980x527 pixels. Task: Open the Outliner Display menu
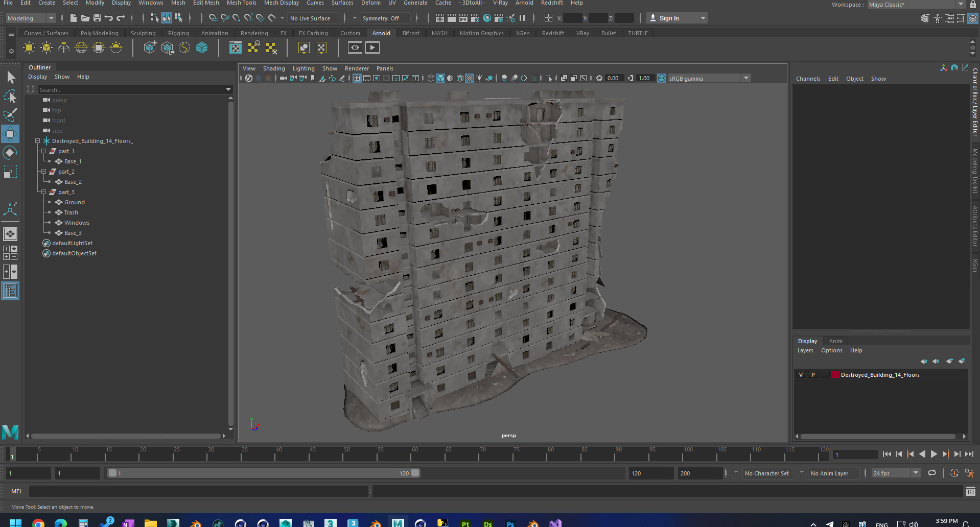(x=37, y=77)
